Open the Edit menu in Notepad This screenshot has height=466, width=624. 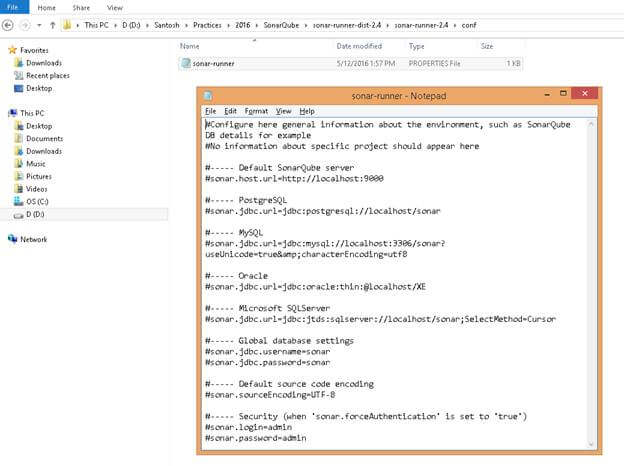[230, 111]
